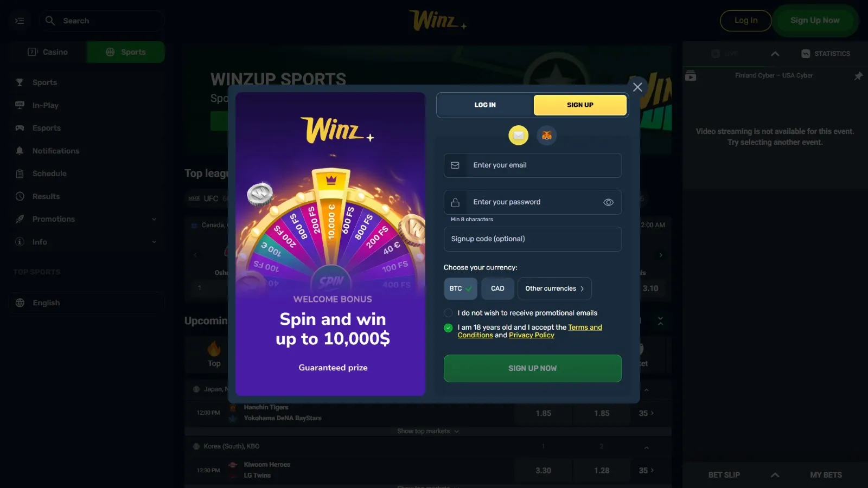The height and width of the screenshot is (488, 868).
Task: Switch to the Casino tab
Action: pos(48,52)
